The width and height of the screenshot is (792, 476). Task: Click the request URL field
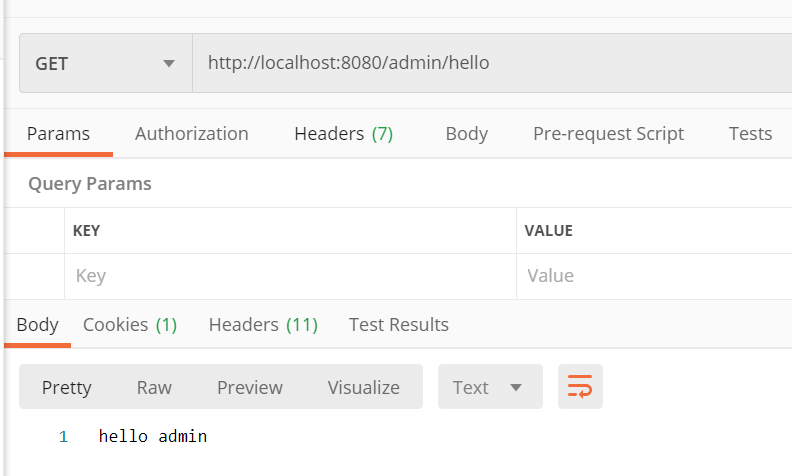pyautogui.click(x=492, y=63)
